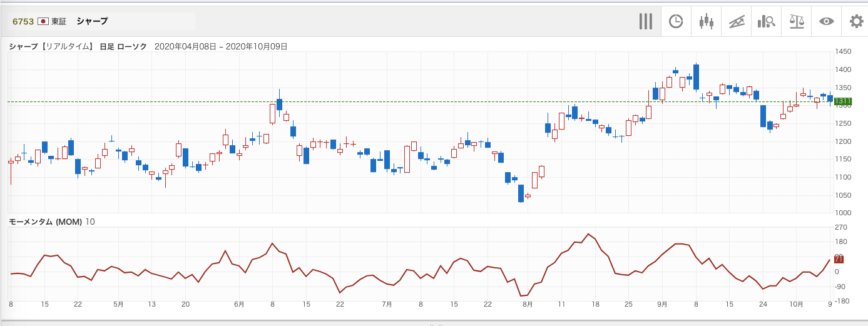Click the 6月 marker on time axis
Screen dimensions: 868x326
tap(239, 304)
